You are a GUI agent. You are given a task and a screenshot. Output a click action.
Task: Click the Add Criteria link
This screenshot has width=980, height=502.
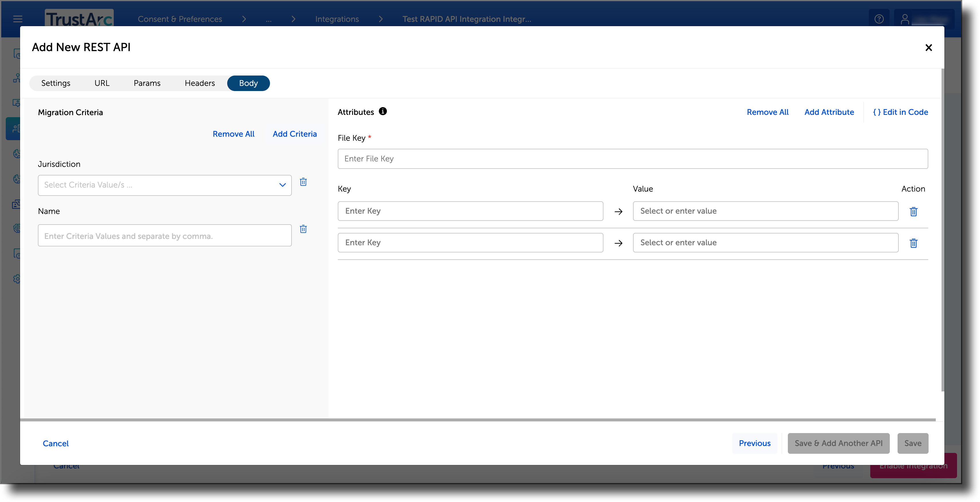pos(294,134)
